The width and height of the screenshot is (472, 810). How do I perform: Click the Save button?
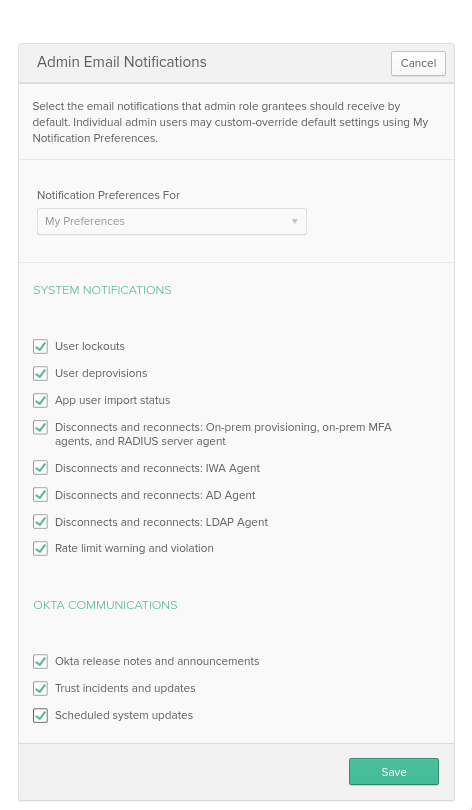(x=394, y=772)
